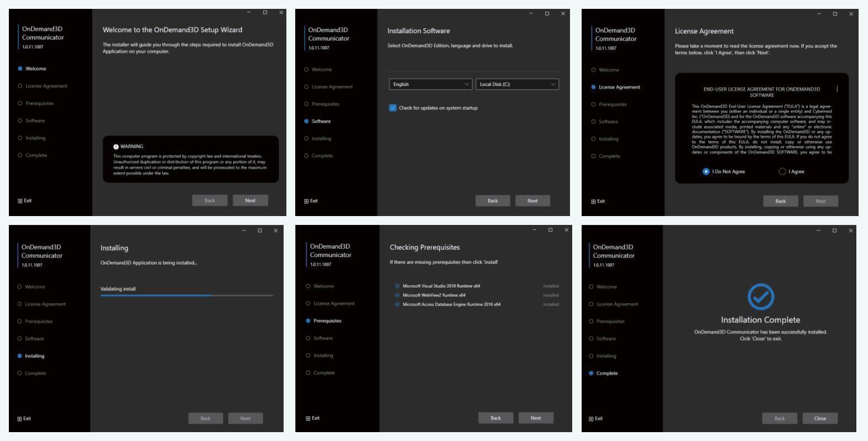
Task: Click version 1.0.11.1007 in the Installing window
Action: click(x=32, y=265)
